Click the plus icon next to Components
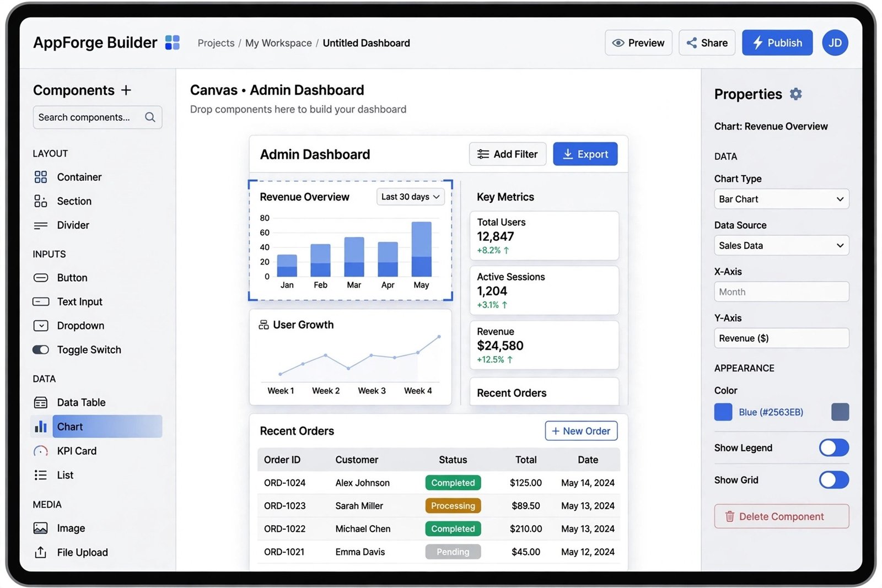 click(x=126, y=90)
